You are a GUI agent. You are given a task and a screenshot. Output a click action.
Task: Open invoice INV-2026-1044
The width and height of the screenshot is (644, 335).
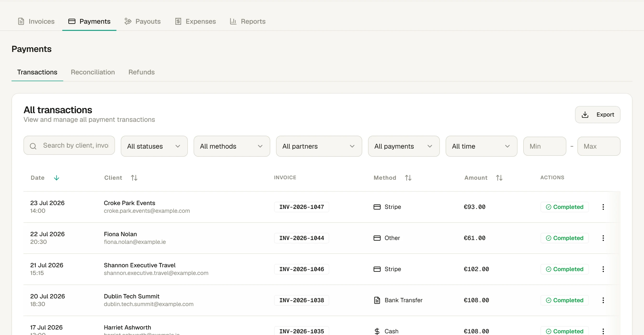click(301, 238)
